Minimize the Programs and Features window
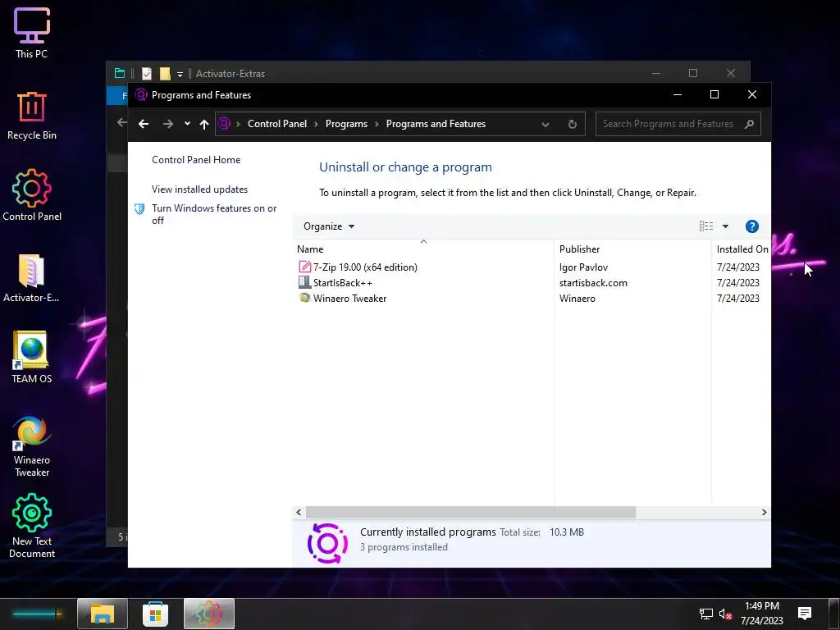The height and width of the screenshot is (630, 840). click(x=677, y=94)
